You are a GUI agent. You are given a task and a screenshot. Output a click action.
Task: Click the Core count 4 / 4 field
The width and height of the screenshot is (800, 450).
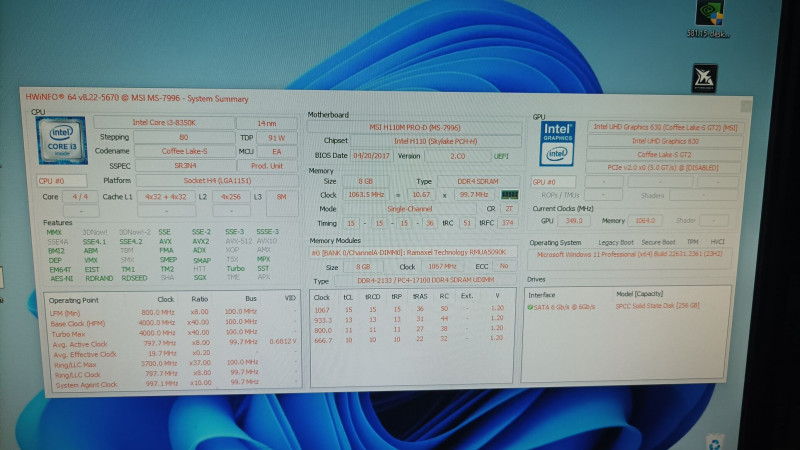click(x=80, y=196)
